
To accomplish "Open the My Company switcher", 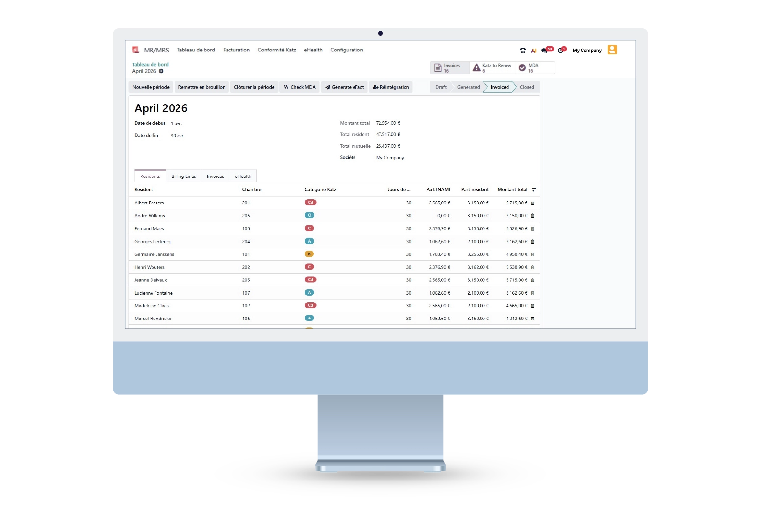I will click(x=587, y=51).
